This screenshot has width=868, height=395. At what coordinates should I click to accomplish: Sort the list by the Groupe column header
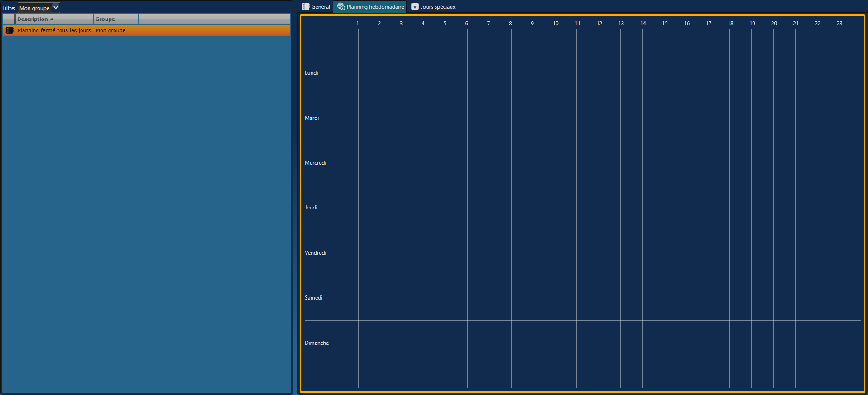tap(116, 19)
